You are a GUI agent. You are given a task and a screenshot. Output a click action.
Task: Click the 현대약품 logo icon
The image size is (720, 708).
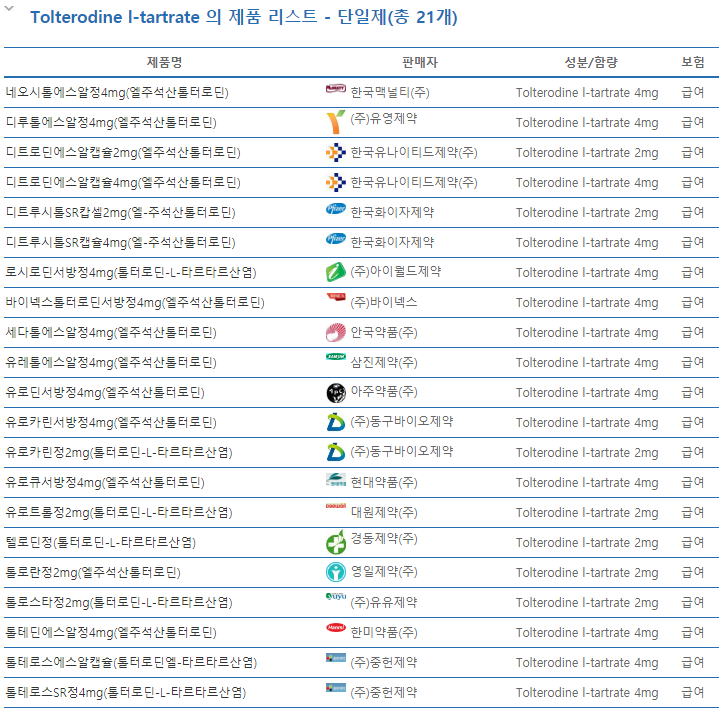[x=336, y=480]
